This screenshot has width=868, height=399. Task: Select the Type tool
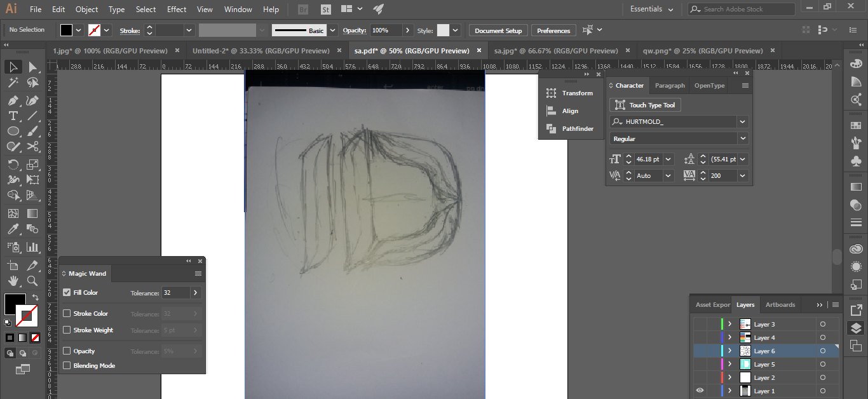(13, 116)
